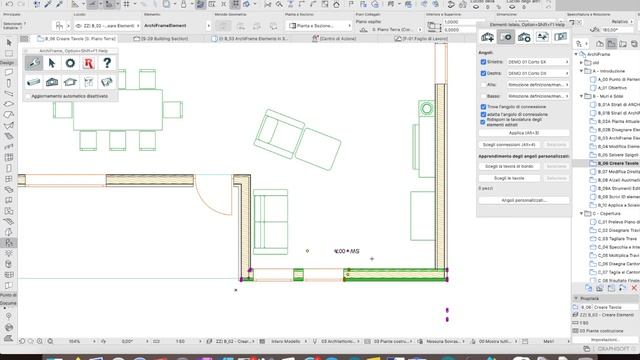The height and width of the screenshot is (360, 640).
Task: Select the wall framing house icon
Action: [52, 82]
